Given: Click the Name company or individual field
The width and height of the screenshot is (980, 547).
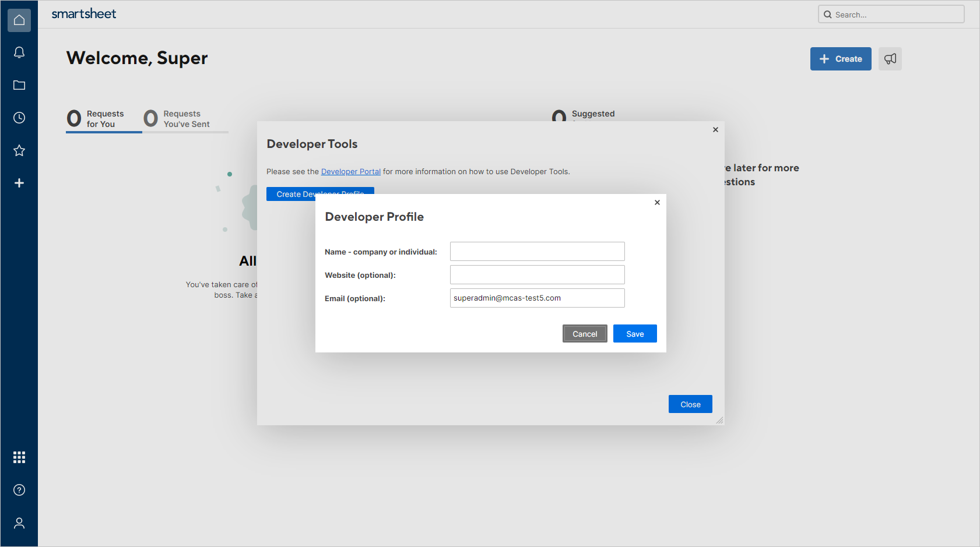Looking at the screenshot, I should pos(537,251).
